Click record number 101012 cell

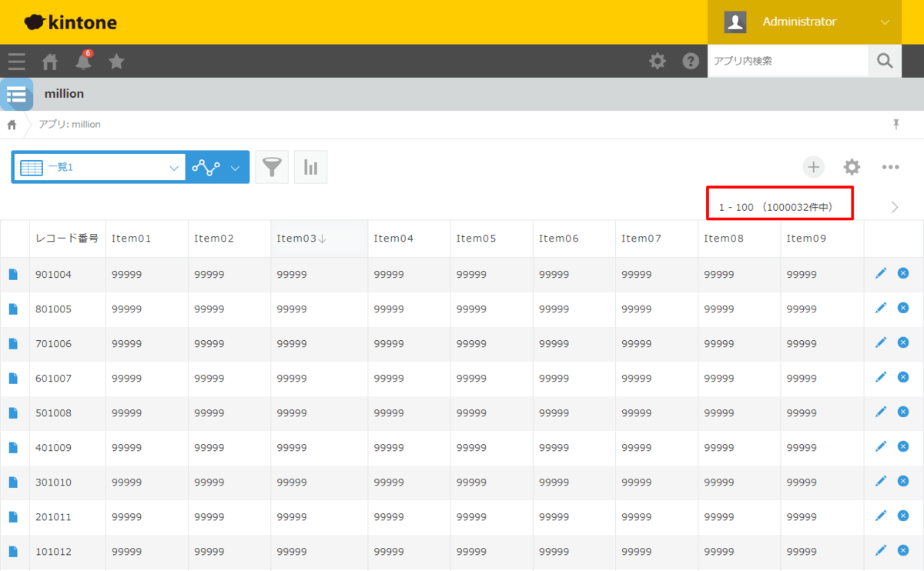click(67, 552)
